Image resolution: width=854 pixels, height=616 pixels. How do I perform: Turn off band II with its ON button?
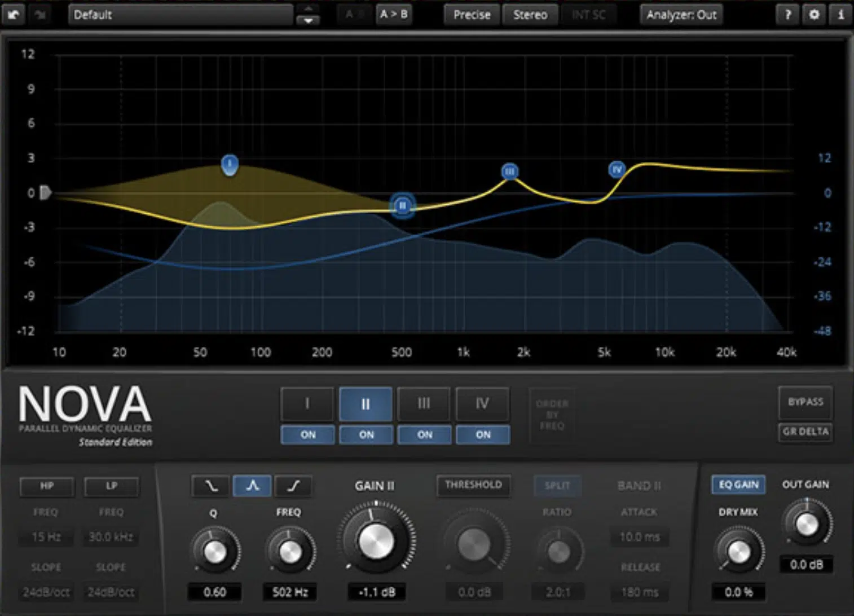point(366,435)
